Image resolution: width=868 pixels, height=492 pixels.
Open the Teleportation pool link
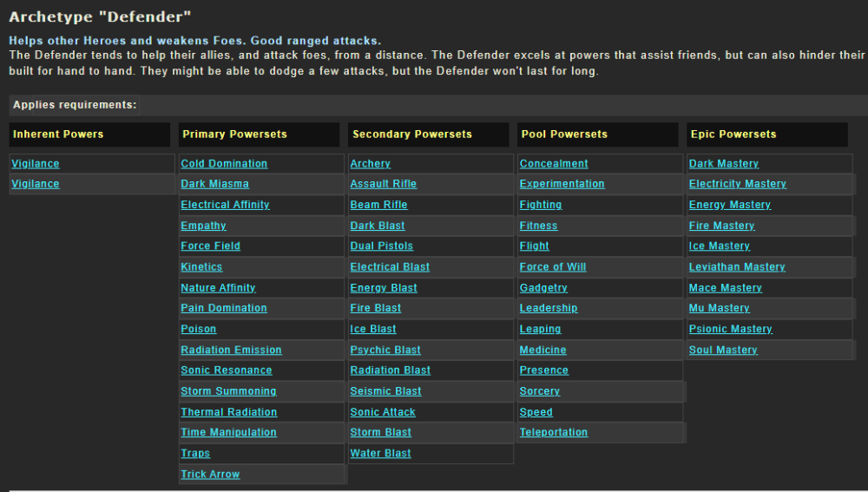coord(554,433)
